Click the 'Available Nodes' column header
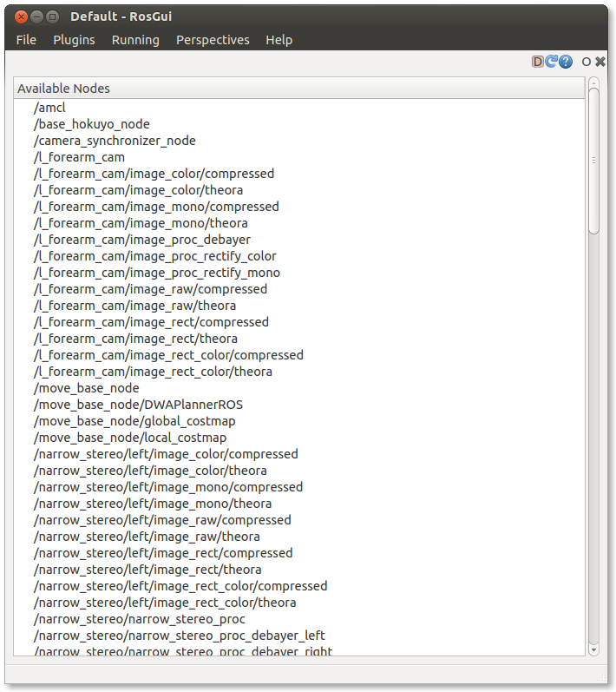 tap(299, 89)
